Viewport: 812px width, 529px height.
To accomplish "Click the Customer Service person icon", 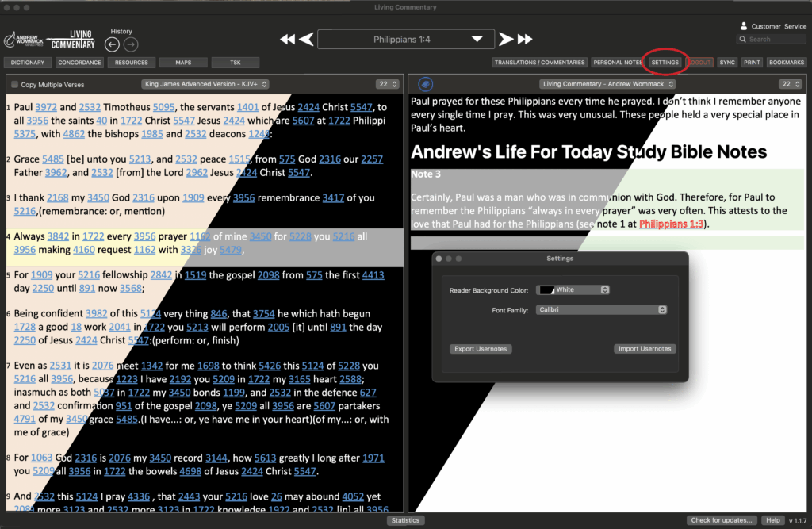I will tap(743, 26).
